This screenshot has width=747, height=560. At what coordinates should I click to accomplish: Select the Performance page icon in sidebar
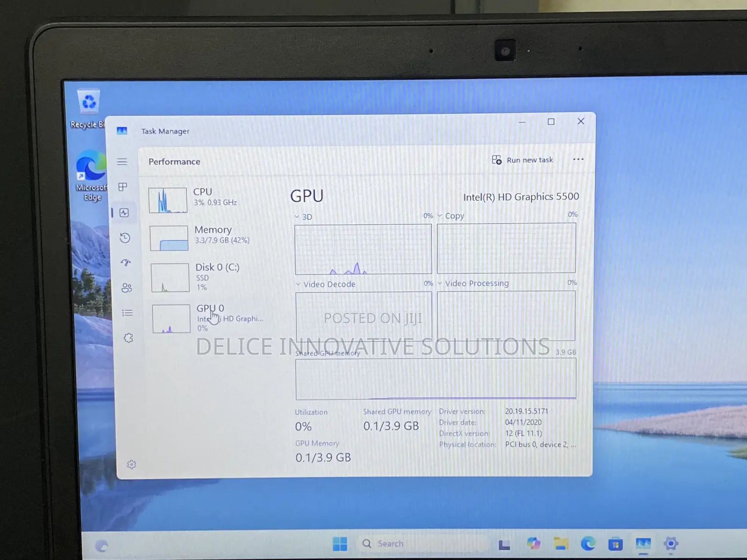(x=124, y=213)
